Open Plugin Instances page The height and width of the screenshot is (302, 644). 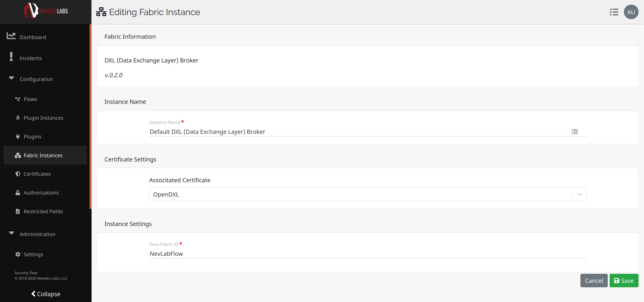(43, 118)
